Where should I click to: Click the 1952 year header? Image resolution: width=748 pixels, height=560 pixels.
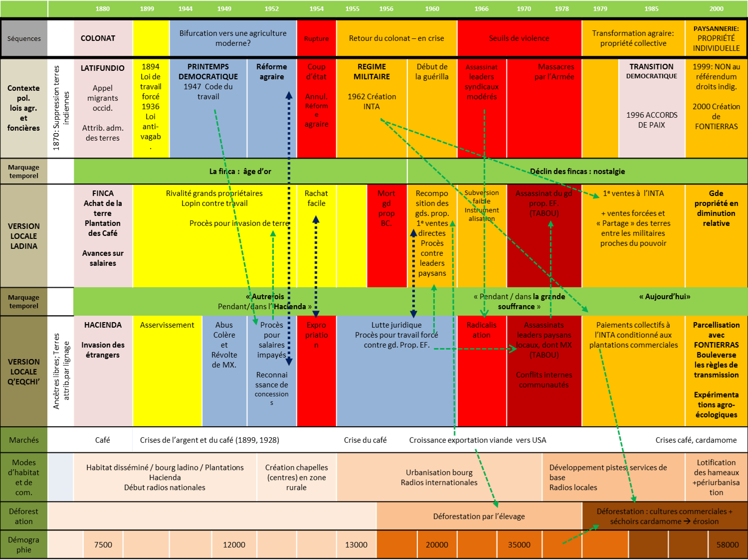[272, 9]
